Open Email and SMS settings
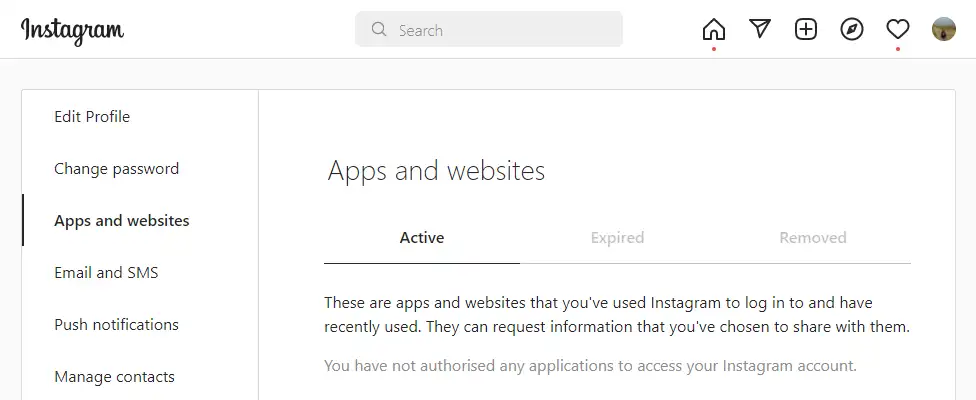Image resolution: width=976 pixels, height=400 pixels. click(x=106, y=273)
